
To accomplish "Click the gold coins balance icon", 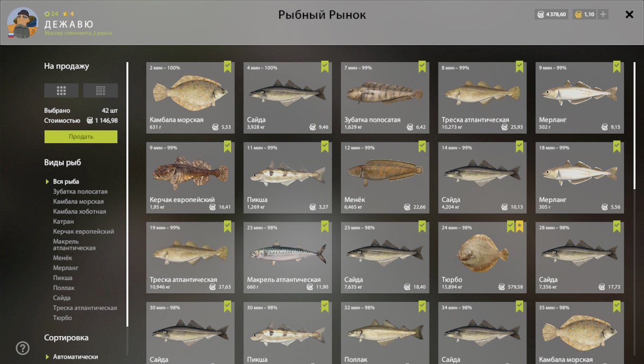I will click(x=578, y=14).
